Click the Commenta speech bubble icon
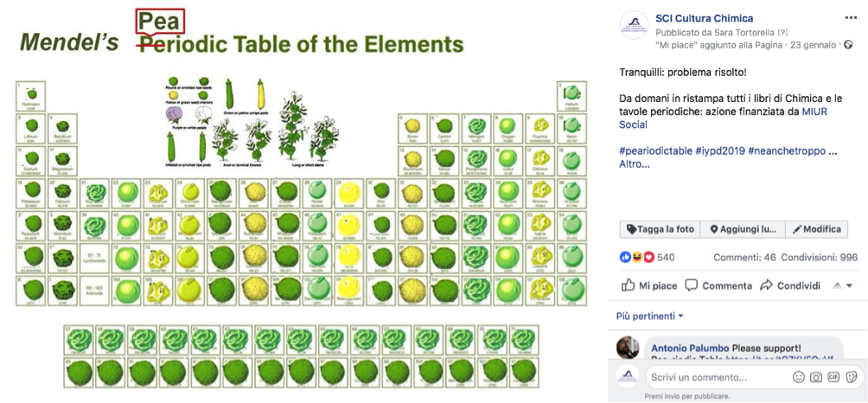Image resolution: width=868 pixels, height=403 pixels. (x=692, y=285)
